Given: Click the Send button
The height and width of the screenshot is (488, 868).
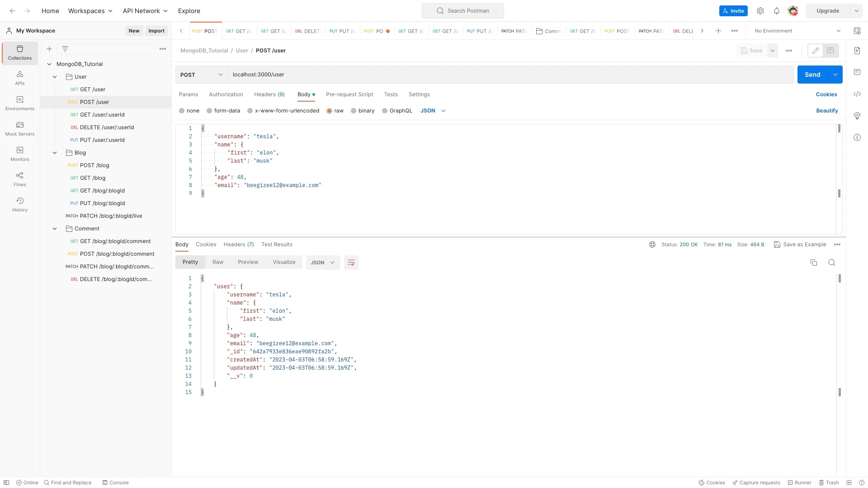Looking at the screenshot, I should point(812,75).
